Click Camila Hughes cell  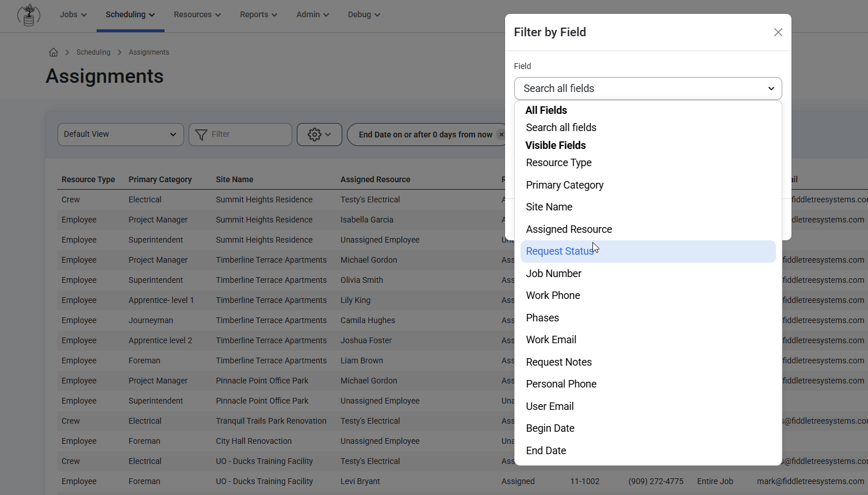pos(368,320)
